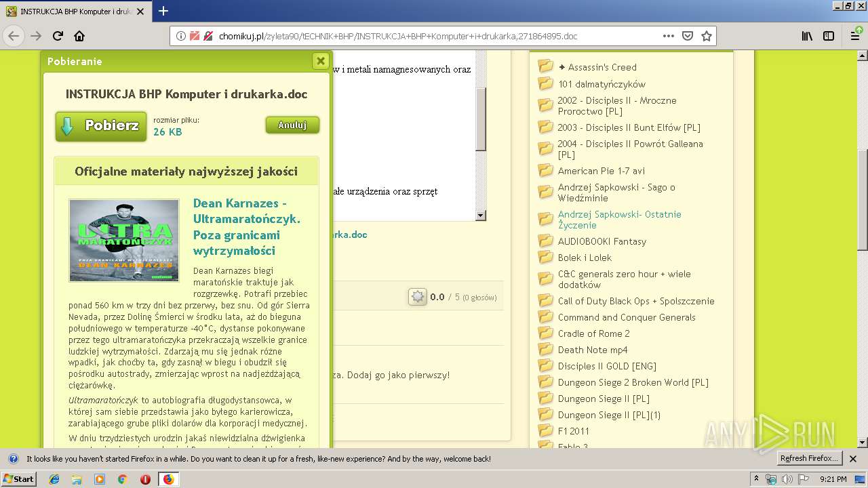868x488 pixels.
Task: Open the AUDIOBOOKI Fantasy folder
Action: (602, 241)
